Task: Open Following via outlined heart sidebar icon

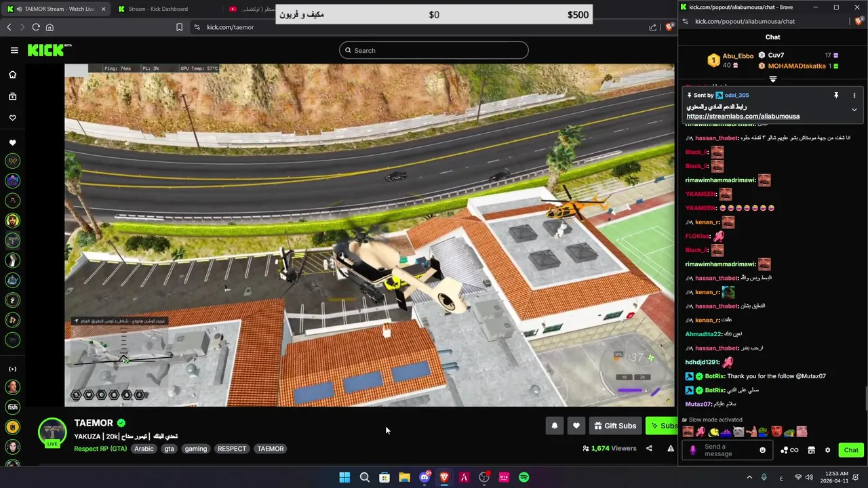Action: pos(12,118)
